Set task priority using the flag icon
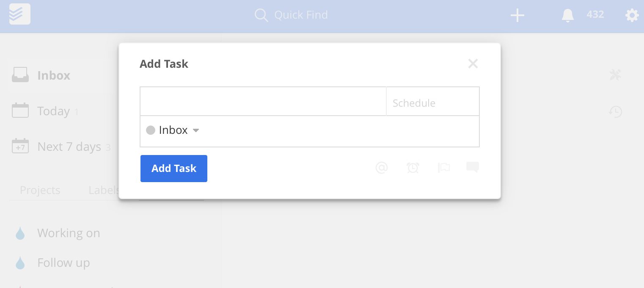 click(444, 168)
